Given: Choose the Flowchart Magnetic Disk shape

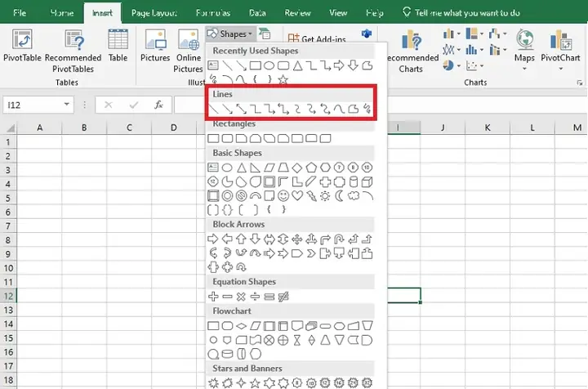Looking at the screenshot, I should pos(227,354).
